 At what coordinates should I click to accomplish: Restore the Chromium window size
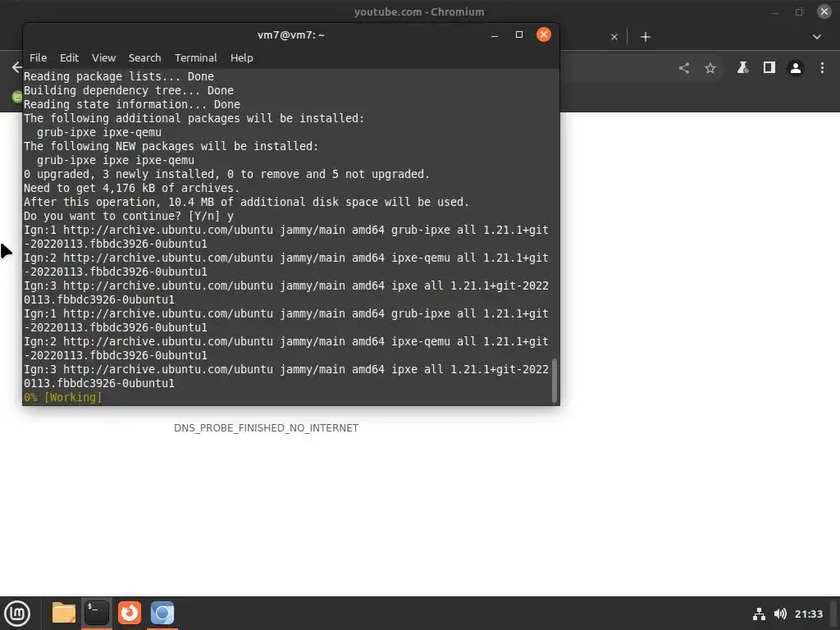pyautogui.click(x=799, y=11)
